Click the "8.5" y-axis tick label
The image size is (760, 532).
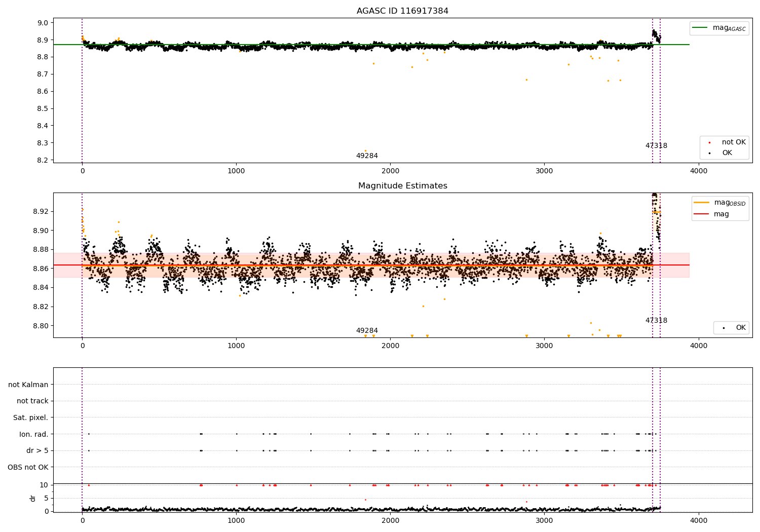click(x=43, y=108)
